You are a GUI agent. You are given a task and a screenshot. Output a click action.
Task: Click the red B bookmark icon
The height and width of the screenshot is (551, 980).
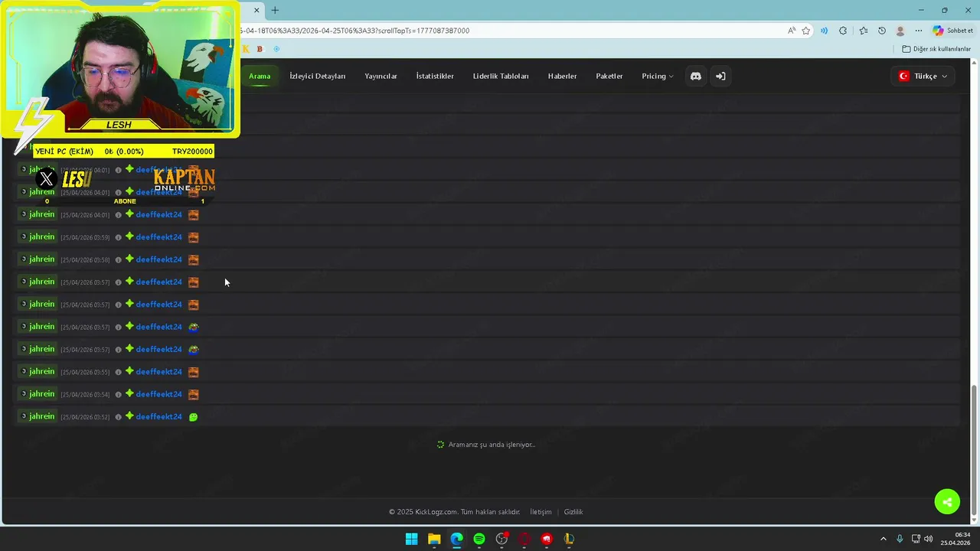(x=260, y=49)
